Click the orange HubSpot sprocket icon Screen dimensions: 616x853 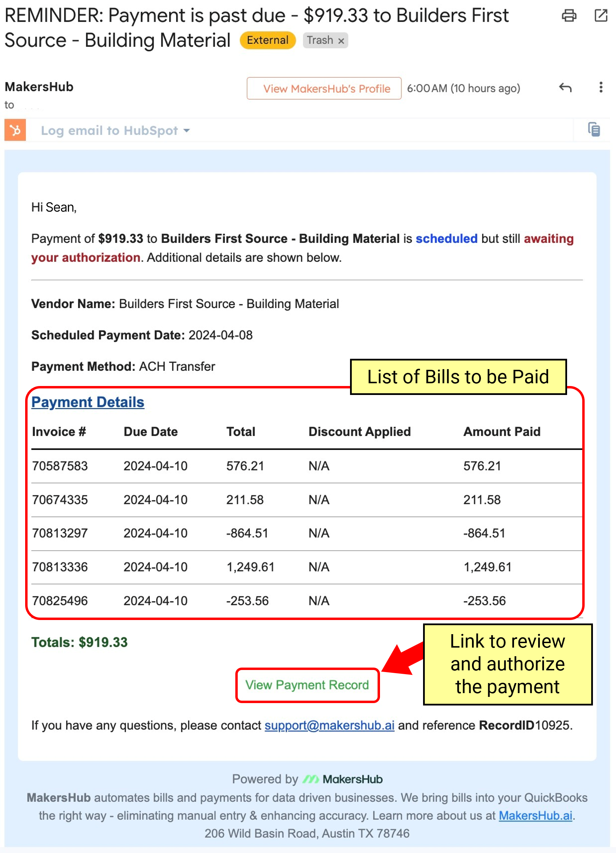coord(15,130)
